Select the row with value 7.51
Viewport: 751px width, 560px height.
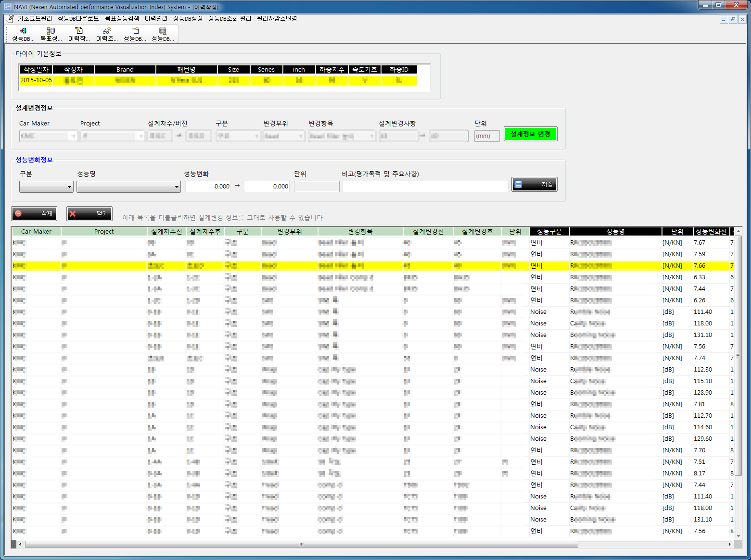pyautogui.click(x=373, y=462)
